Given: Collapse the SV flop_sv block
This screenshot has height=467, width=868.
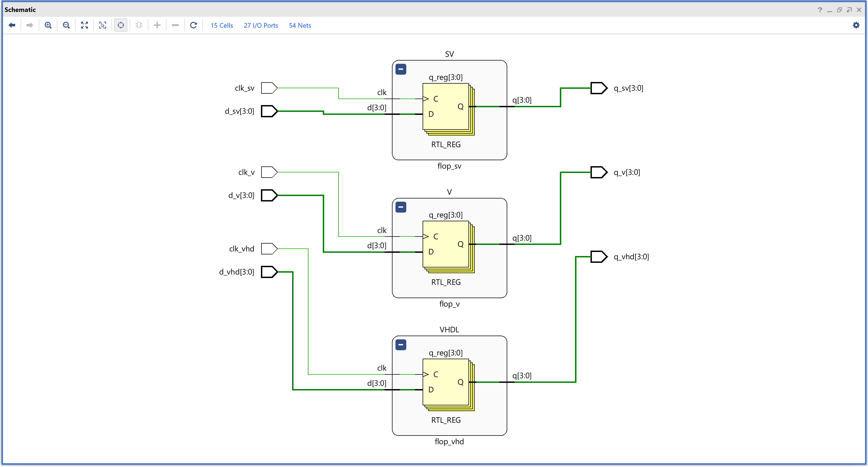Looking at the screenshot, I should pos(401,70).
